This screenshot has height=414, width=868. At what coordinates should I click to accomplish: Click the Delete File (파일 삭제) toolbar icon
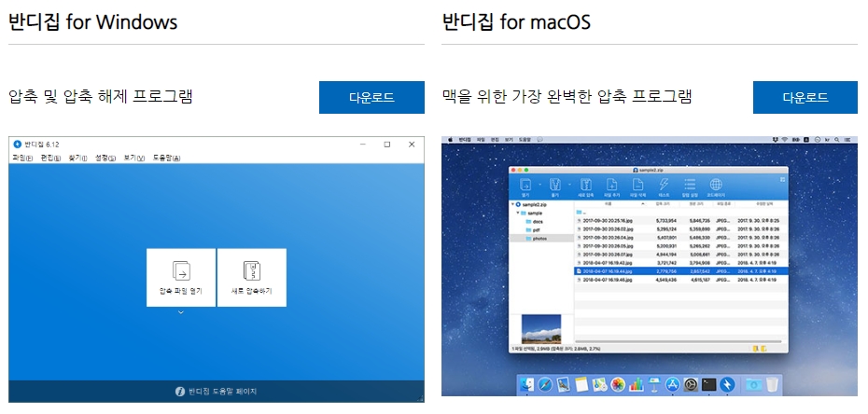click(638, 185)
